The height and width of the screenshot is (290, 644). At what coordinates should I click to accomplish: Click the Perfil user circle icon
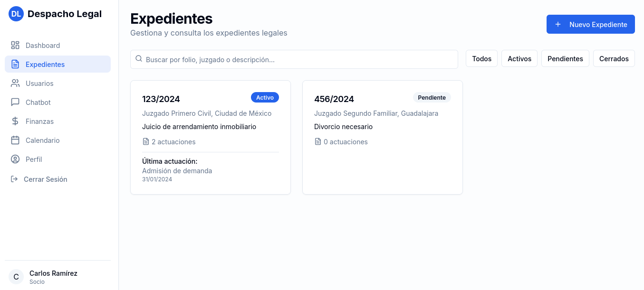[15, 159]
